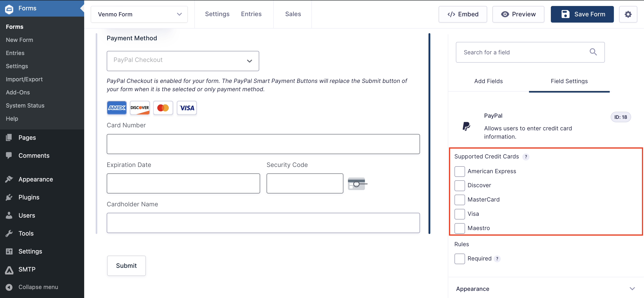
Task: Click the Submit button
Action: [126, 266]
